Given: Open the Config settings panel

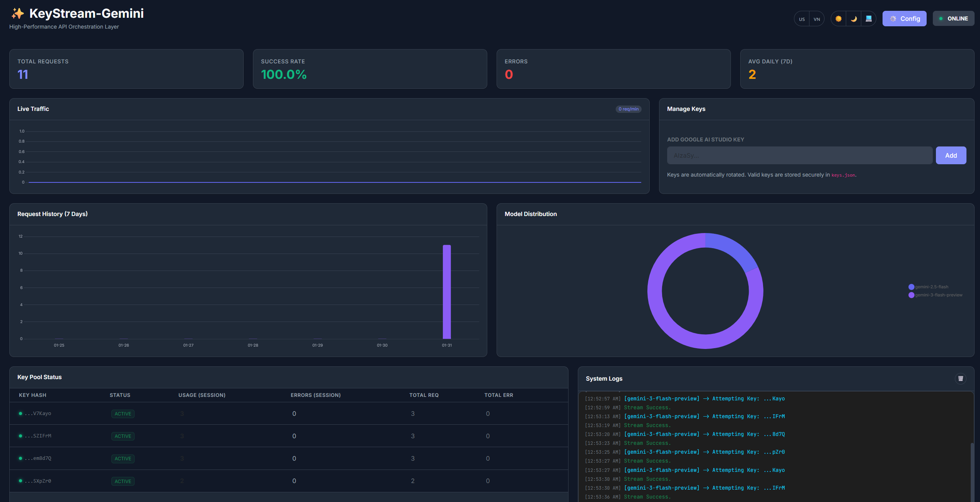Looking at the screenshot, I should [904, 19].
